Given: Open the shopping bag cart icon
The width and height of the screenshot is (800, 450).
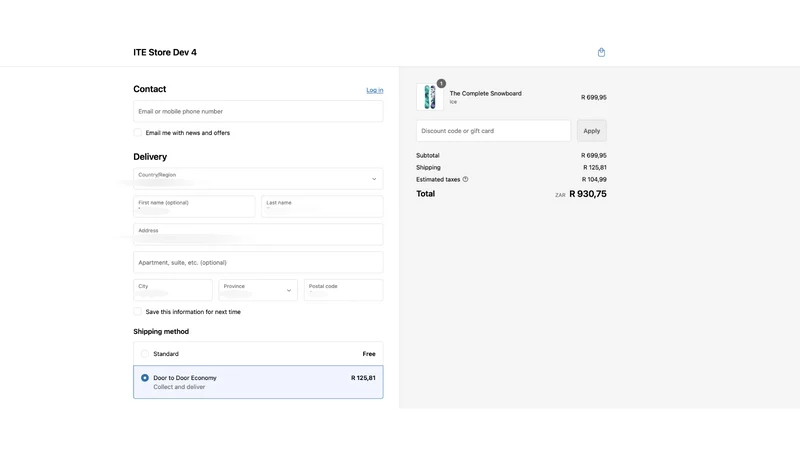Looking at the screenshot, I should click(x=601, y=52).
